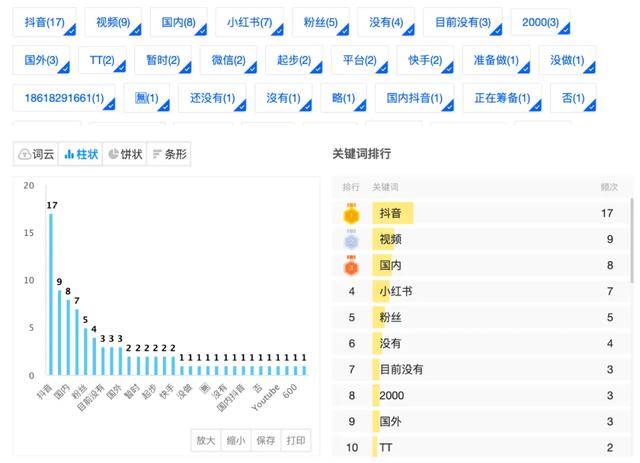This screenshot has height=463, width=640.
Task: Click the 频次 column header
Action: point(609,187)
